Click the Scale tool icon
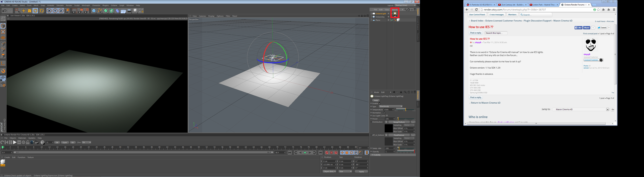 [30, 11]
